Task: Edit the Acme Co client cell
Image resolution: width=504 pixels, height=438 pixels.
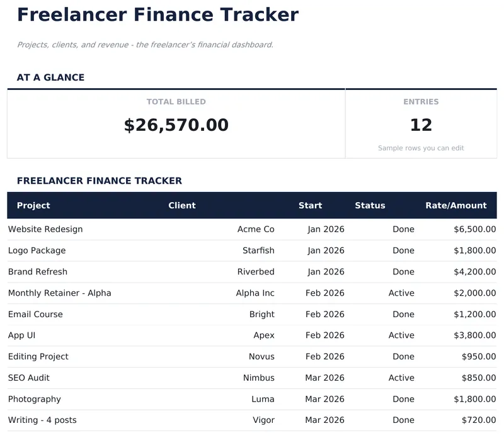Action: pyautogui.click(x=255, y=229)
